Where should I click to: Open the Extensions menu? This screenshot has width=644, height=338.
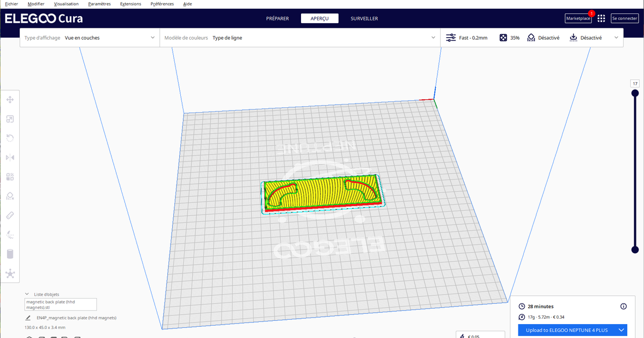130,4
